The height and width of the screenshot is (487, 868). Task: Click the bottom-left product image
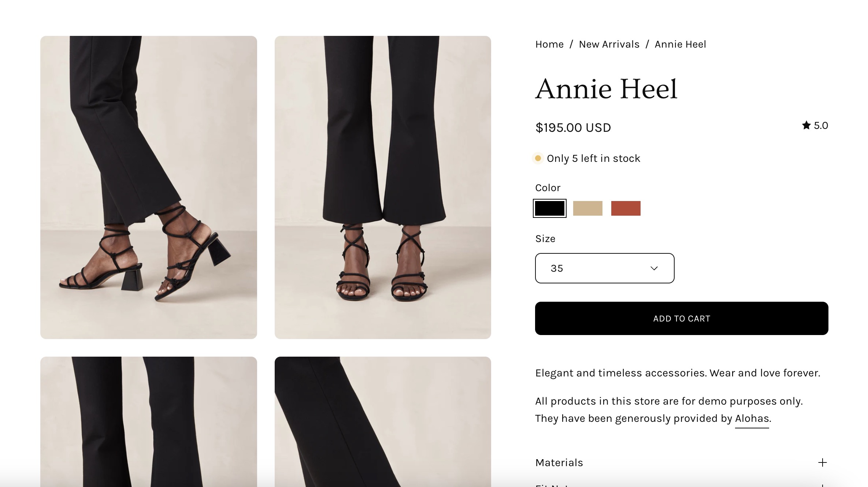click(149, 421)
